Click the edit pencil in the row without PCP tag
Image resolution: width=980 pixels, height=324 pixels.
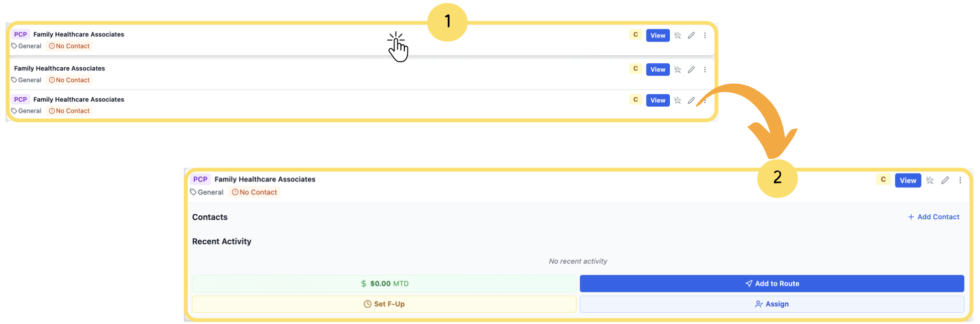[691, 70]
